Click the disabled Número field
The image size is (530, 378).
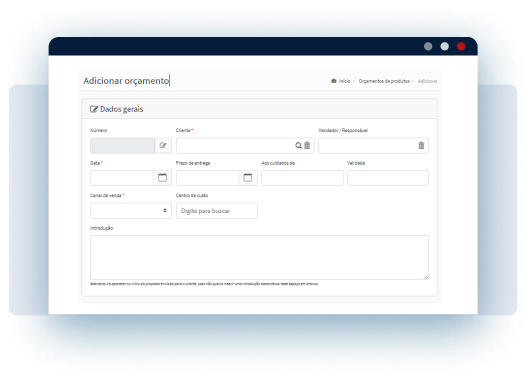pyautogui.click(x=122, y=145)
